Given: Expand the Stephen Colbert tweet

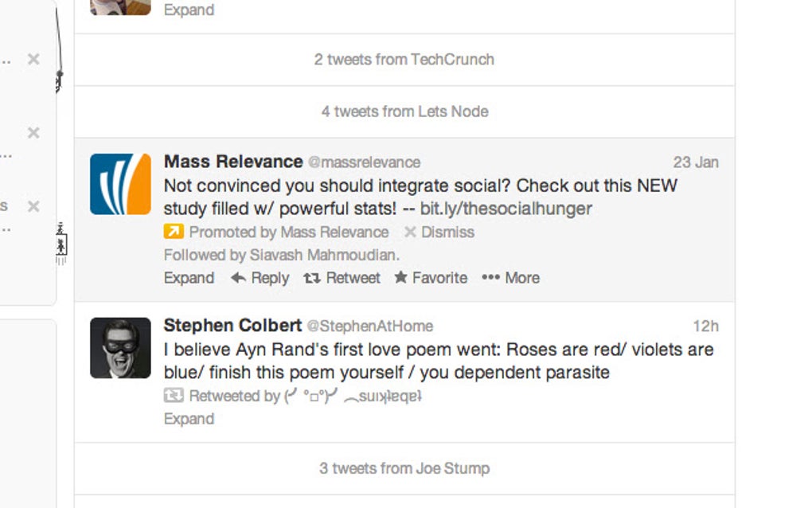Looking at the screenshot, I should [189, 419].
